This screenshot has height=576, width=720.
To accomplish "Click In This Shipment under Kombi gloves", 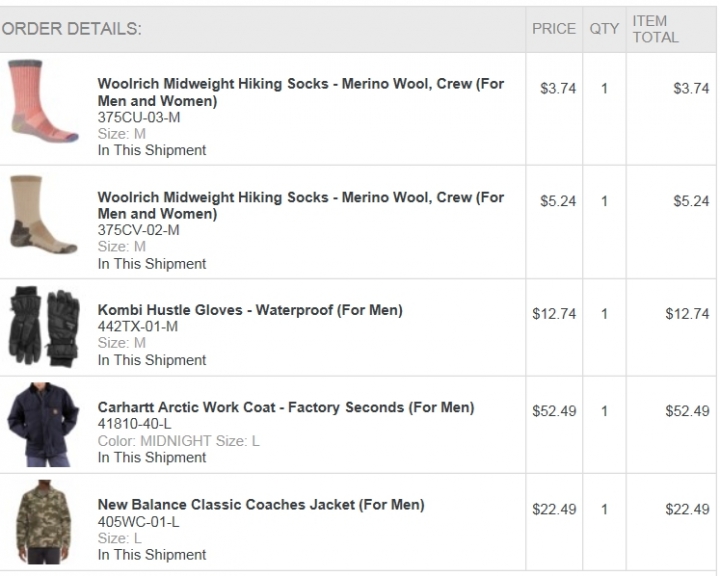I will pyautogui.click(x=152, y=360).
